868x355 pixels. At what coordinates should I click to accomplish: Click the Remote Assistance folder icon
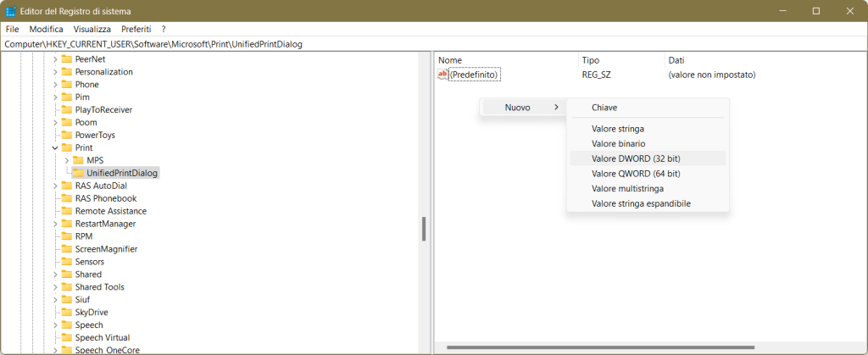coord(67,211)
